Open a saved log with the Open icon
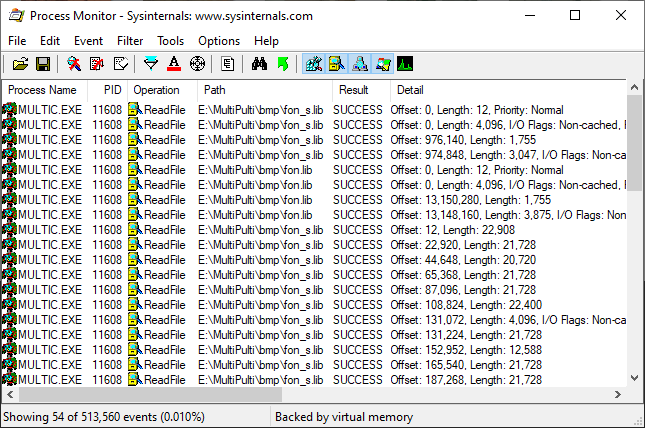 [x=20, y=64]
